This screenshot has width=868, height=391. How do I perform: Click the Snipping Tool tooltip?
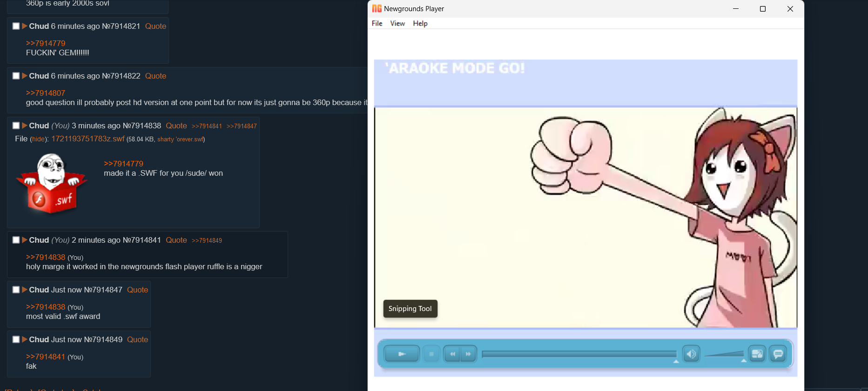410,309
